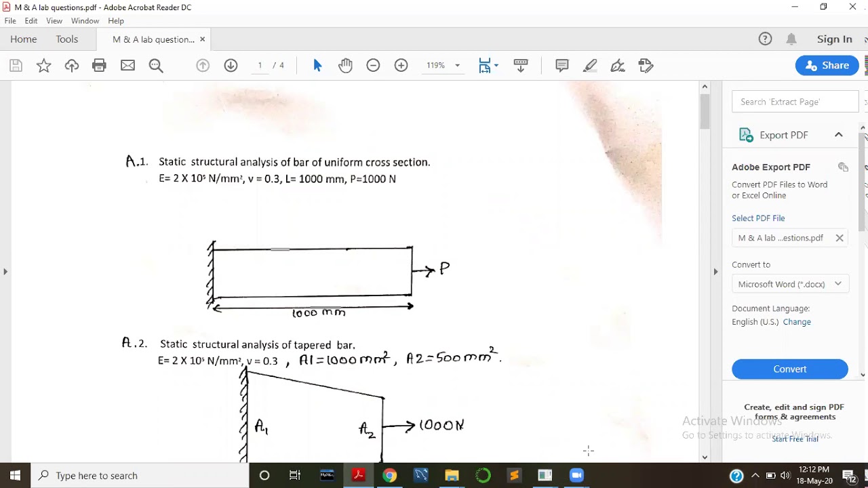Screen dimensions: 868x488
Task: Click the page number input field
Action: (x=260, y=66)
